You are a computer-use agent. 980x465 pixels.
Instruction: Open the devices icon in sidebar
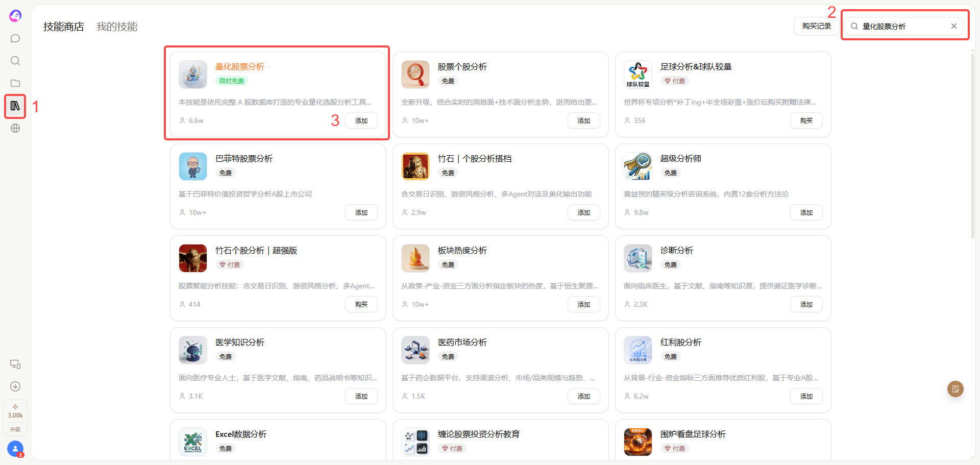pyautogui.click(x=15, y=364)
